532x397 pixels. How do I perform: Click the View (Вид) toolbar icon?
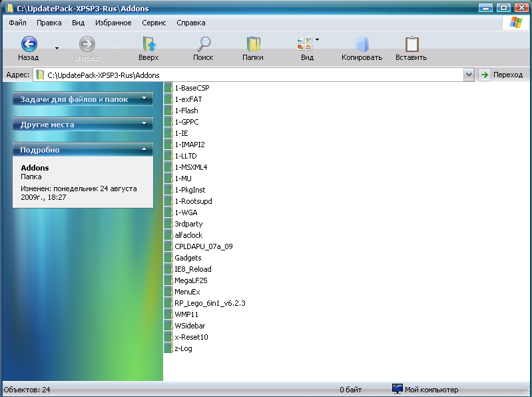[304, 45]
